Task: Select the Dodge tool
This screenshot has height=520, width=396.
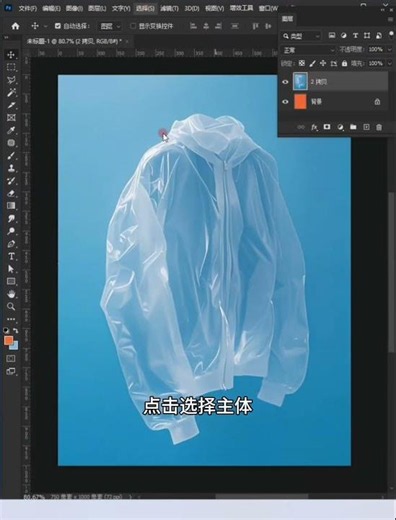Action: [11, 231]
